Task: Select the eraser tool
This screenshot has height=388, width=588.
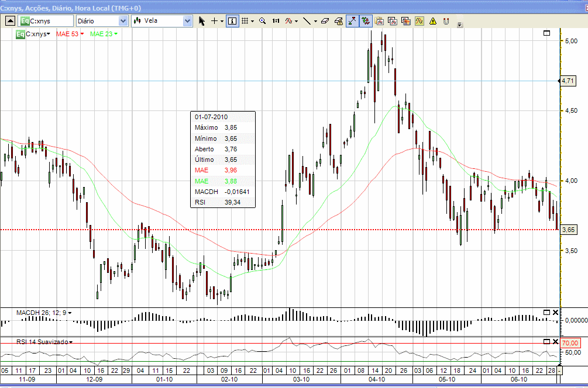Action: point(325,21)
